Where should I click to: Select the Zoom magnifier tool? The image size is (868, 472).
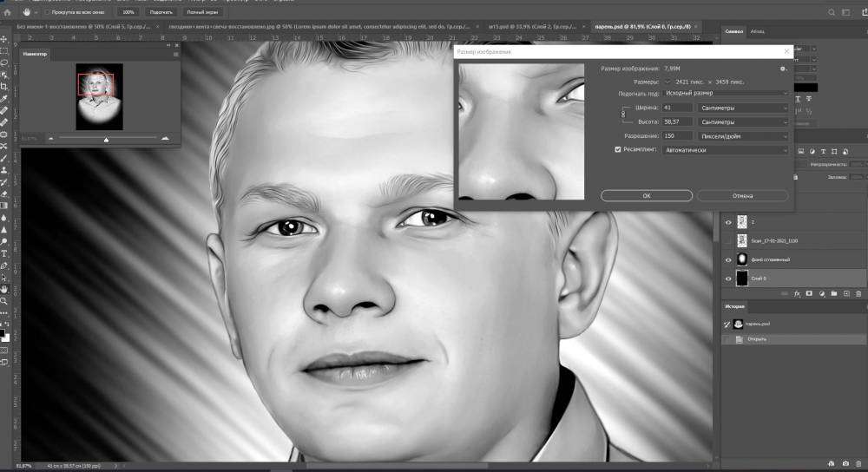coord(4,301)
